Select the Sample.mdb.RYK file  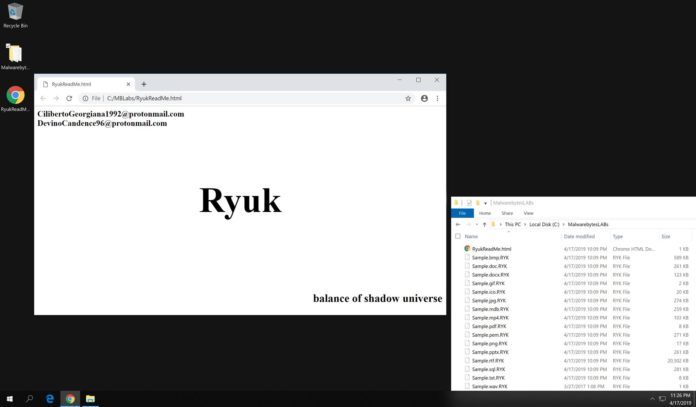tap(490, 309)
